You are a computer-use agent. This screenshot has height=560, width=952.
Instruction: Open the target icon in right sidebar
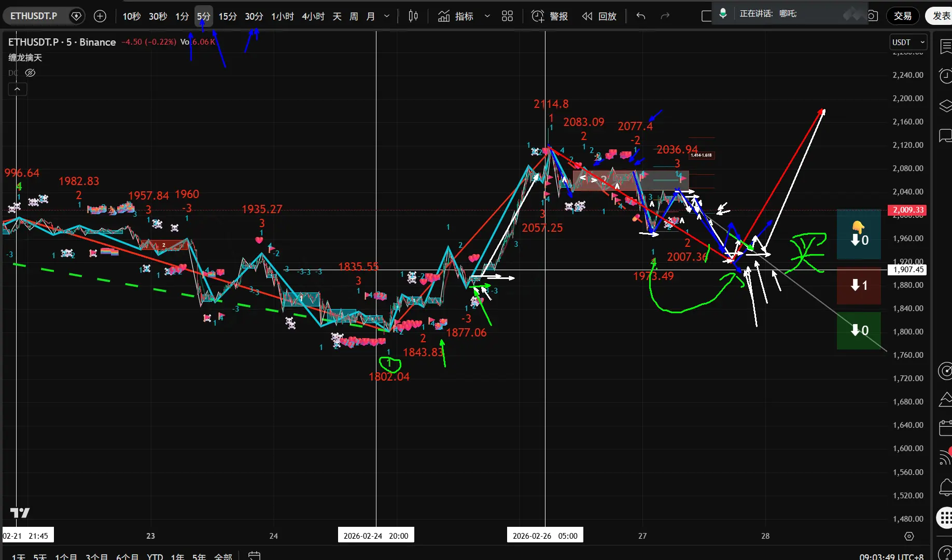point(945,371)
